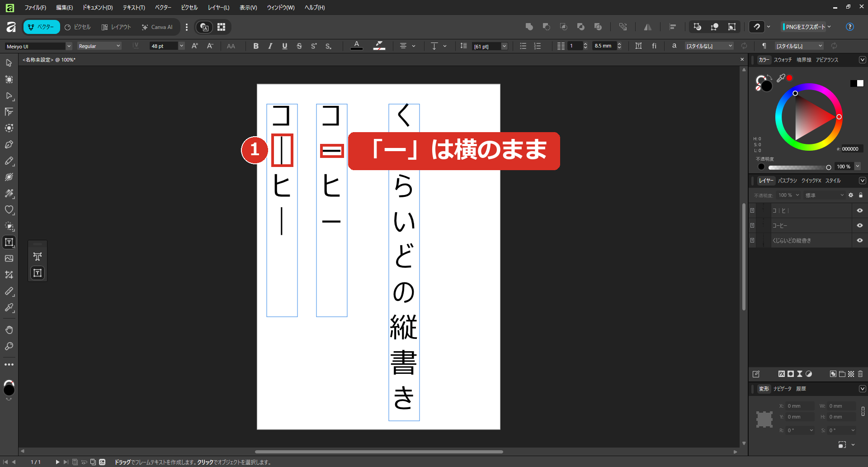Viewport: 868px width, 467px height.
Task: Hide the くじらいどの縦書き layer
Action: click(x=860, y=240)
